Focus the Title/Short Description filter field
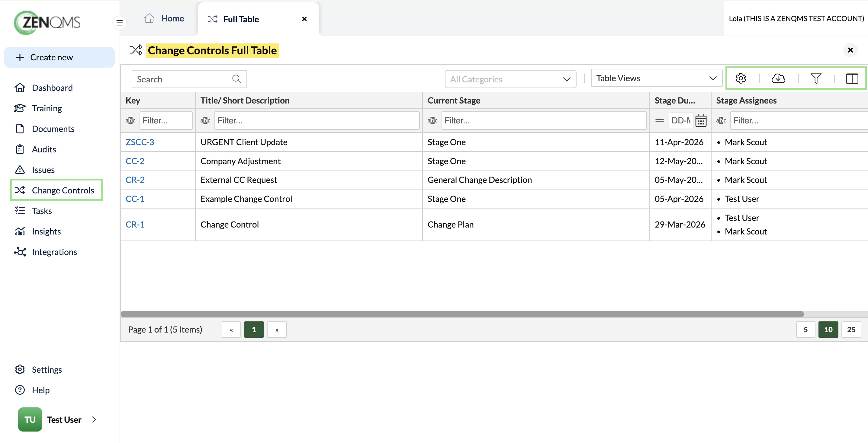 (x=317, y=120)
